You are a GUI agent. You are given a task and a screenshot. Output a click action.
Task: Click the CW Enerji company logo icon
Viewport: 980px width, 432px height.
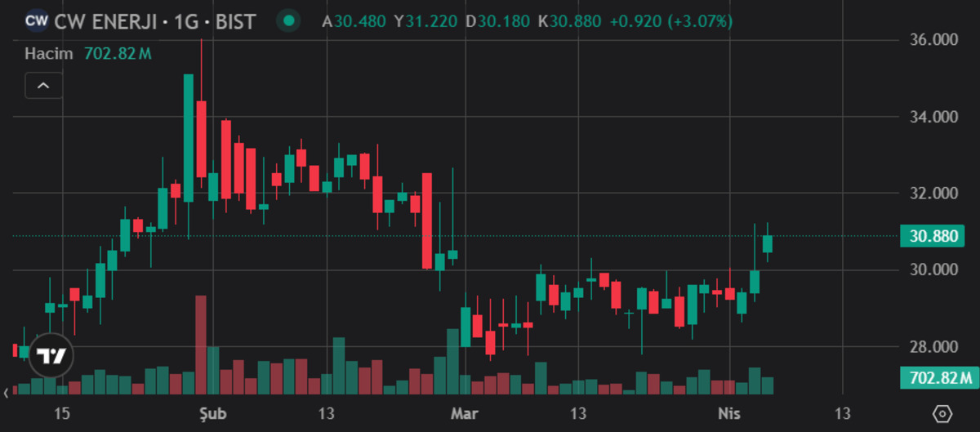tap(37, 21)
